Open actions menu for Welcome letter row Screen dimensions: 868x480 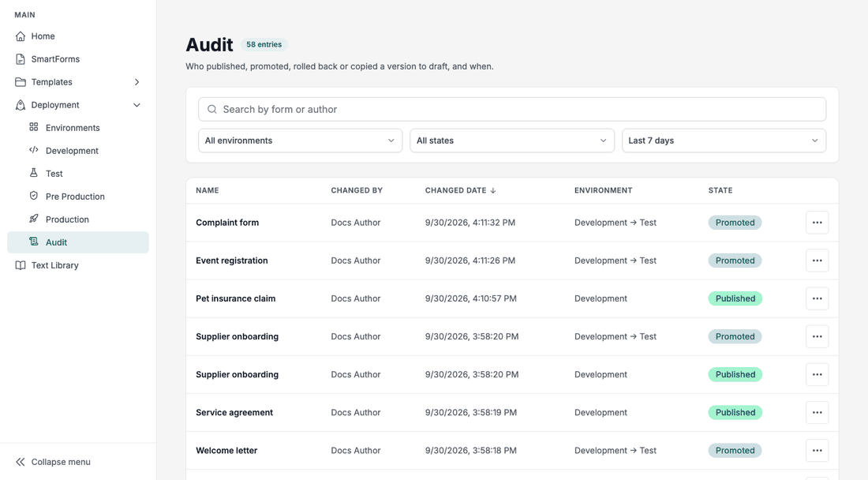[x=817, y=451]
